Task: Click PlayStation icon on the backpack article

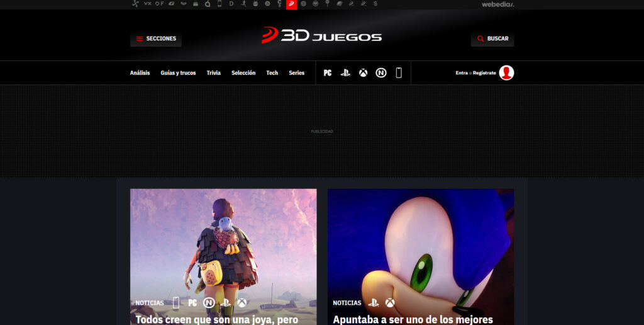Action: (x=226, y=303)
